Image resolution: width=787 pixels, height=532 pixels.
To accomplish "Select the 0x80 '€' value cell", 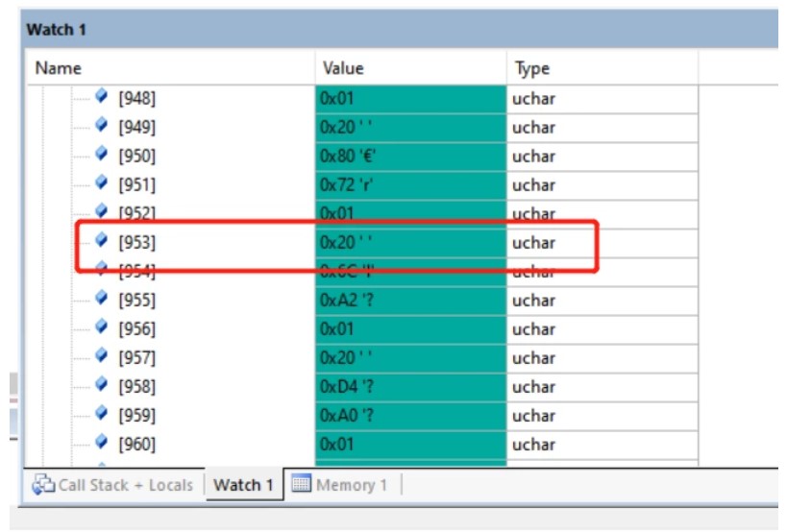I will point(411,157).
